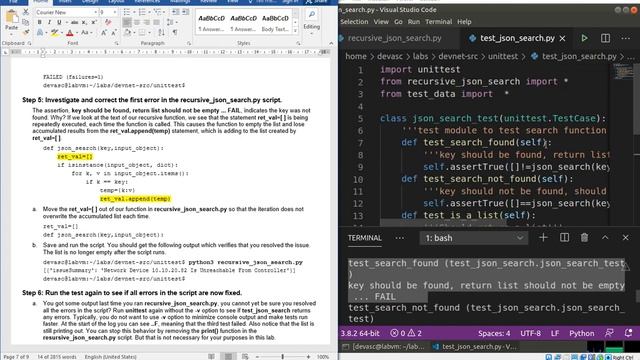
Task: Toggle Bold formatting in Word
Action: tap(40, 22)
